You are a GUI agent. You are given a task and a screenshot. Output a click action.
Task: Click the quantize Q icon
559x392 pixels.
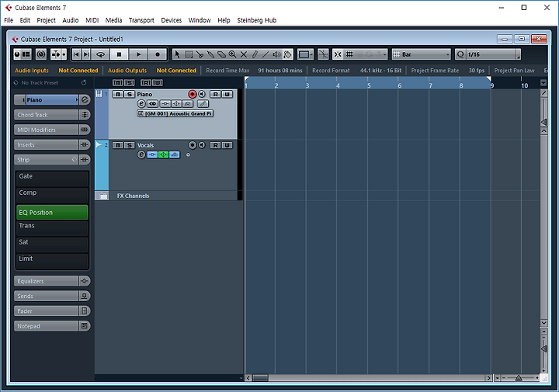[460, 54]
